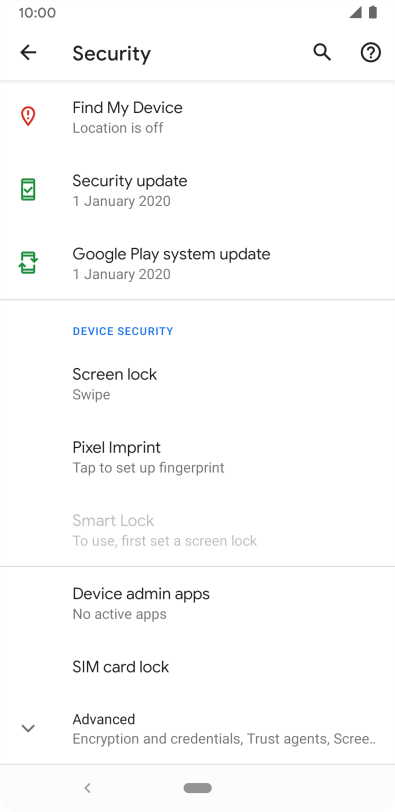Tap the back arrow in header
395x812 pixels.
(28, 52)
